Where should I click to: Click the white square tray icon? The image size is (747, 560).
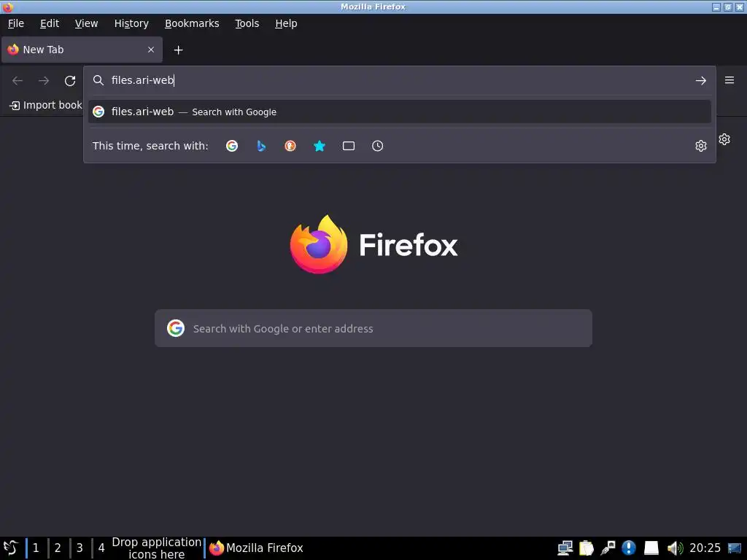(651, 548)
